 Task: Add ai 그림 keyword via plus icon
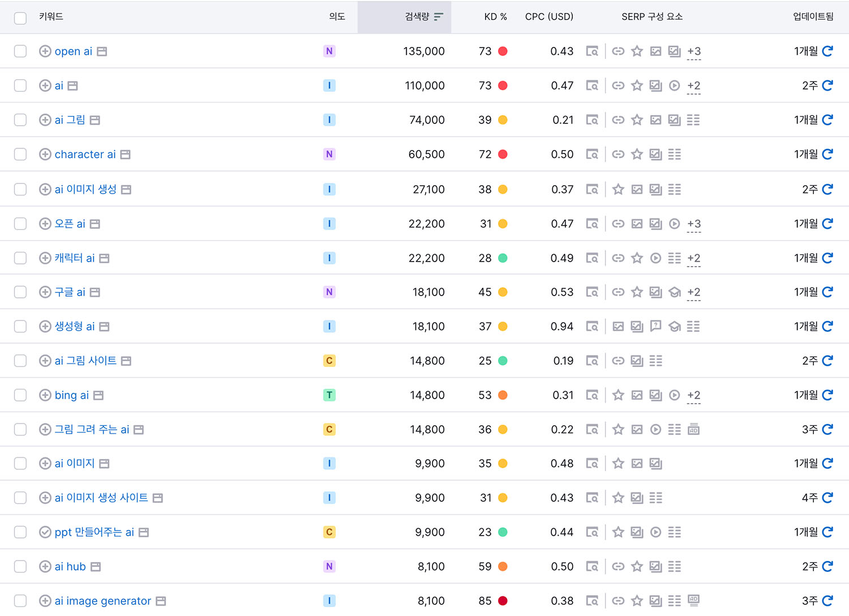click(x=45, y=120)
